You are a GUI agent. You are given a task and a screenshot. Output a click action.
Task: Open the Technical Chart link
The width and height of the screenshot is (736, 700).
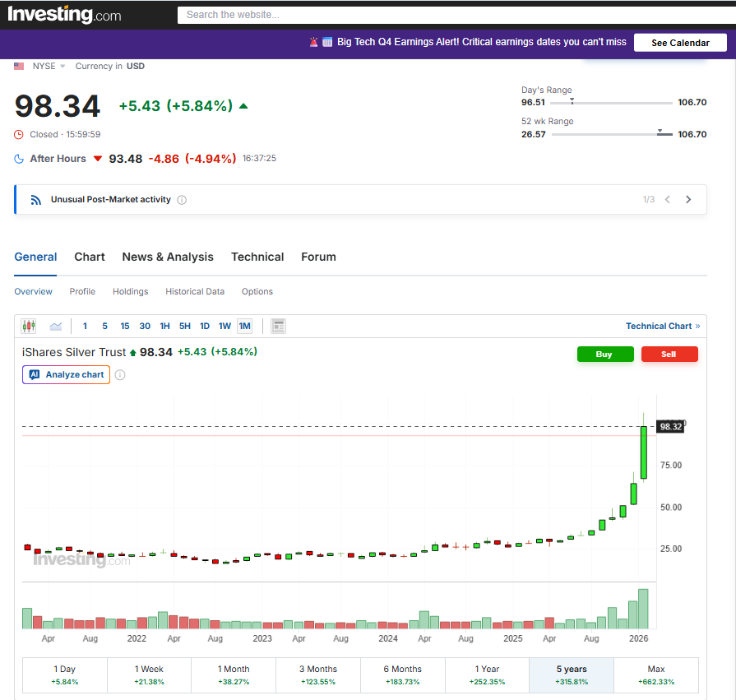coord(663,327)
